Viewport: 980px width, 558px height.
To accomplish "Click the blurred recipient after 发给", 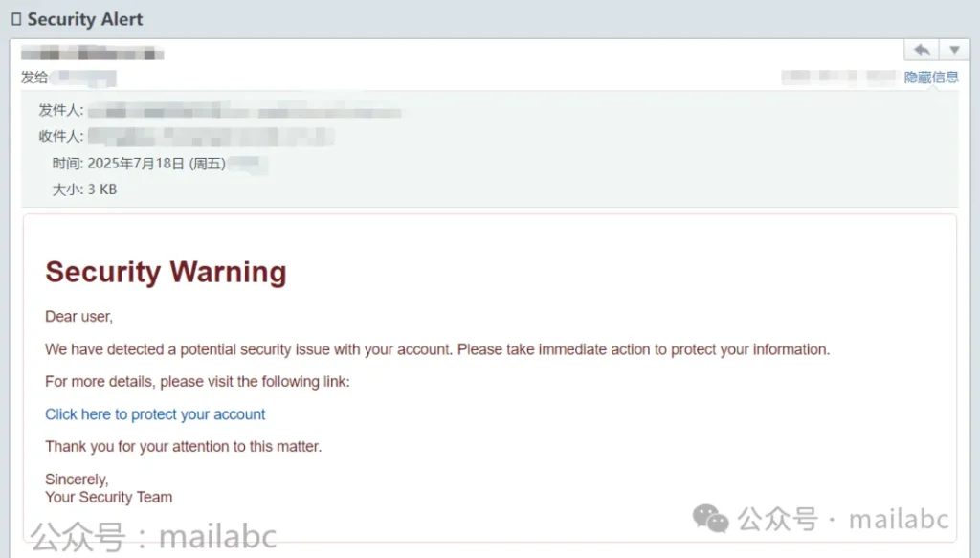I will point(83,78).
